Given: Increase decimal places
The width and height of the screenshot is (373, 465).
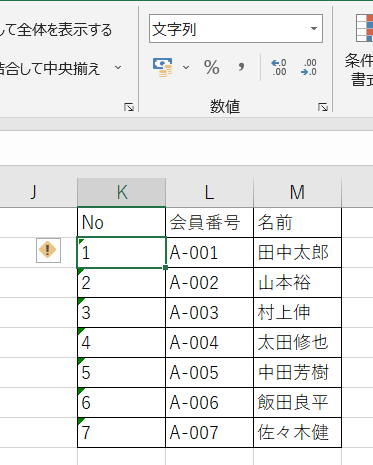Looking at the screenshot, I should (x=279, y=68).
